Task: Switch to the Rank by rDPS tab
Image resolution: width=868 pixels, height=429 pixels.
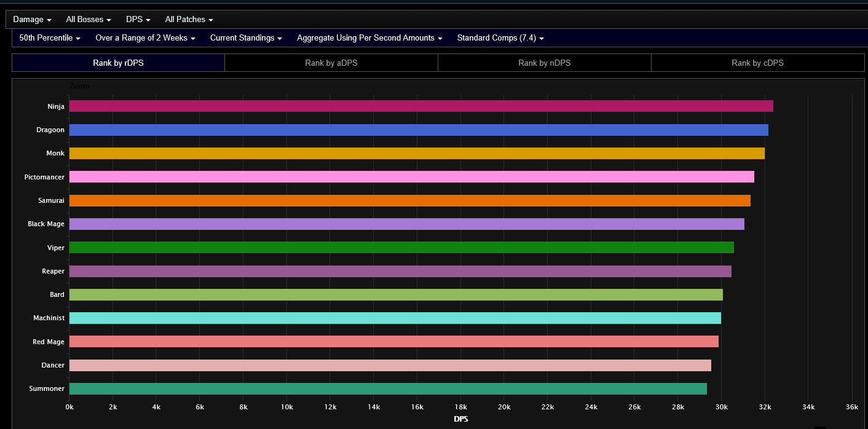Action: [x=118, y=63]
